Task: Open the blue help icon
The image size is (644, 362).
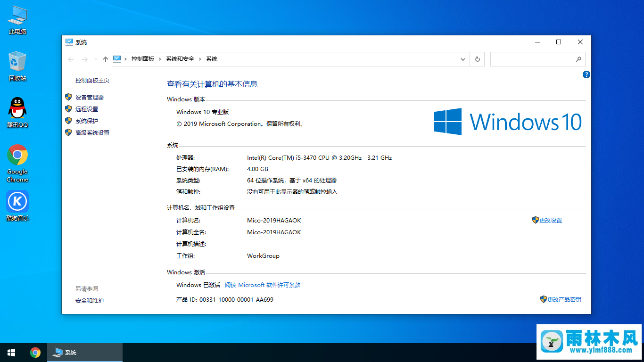Action: pyautogui.click(x=586, y=74)
